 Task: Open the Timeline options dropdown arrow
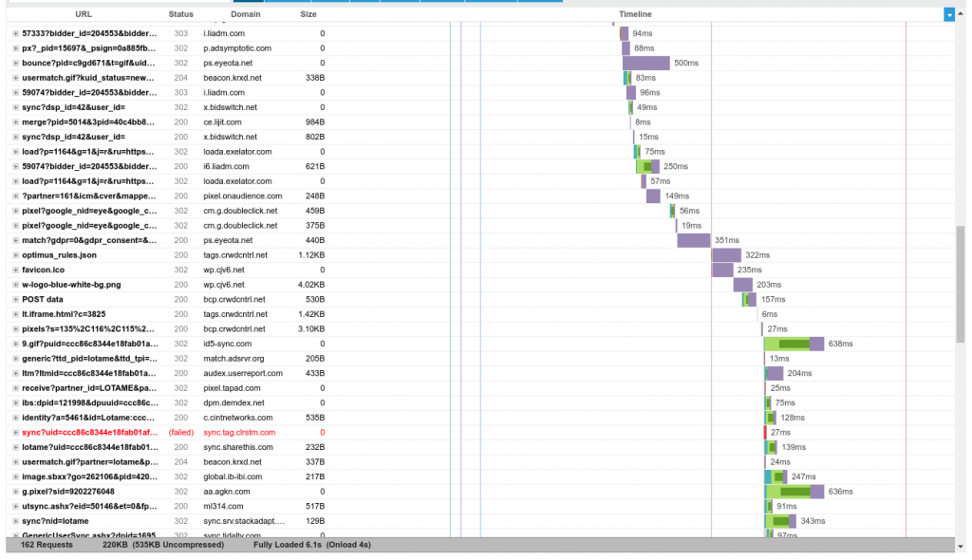(949, 14)
